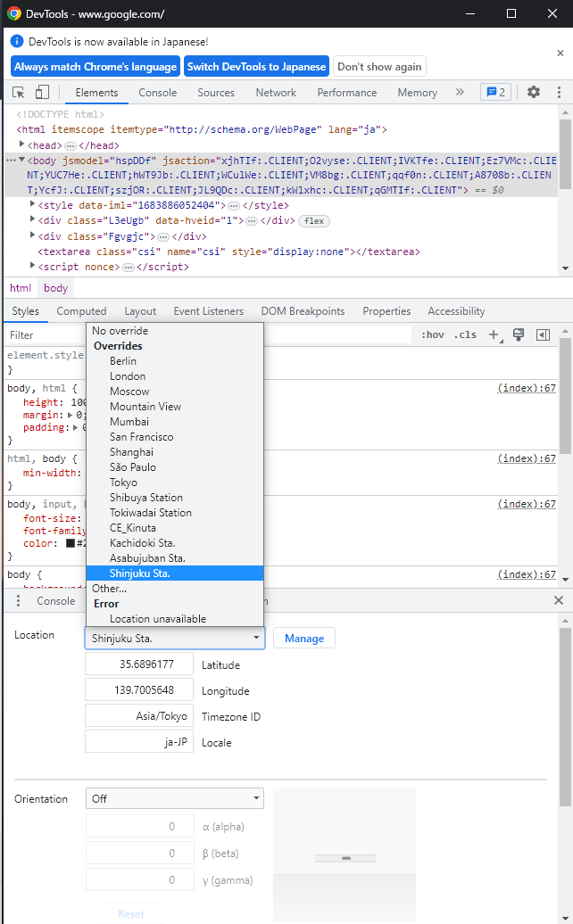Switch to the Console tab in toolbar
Screen dimensions: 573x924
[x=157, y=93]
